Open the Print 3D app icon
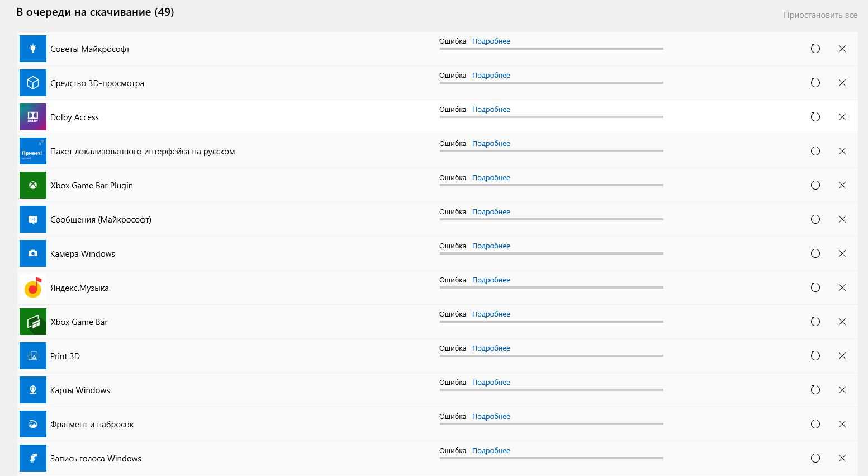Image resolution: width=868 pixels, height=476 pixels. (33, 356)
